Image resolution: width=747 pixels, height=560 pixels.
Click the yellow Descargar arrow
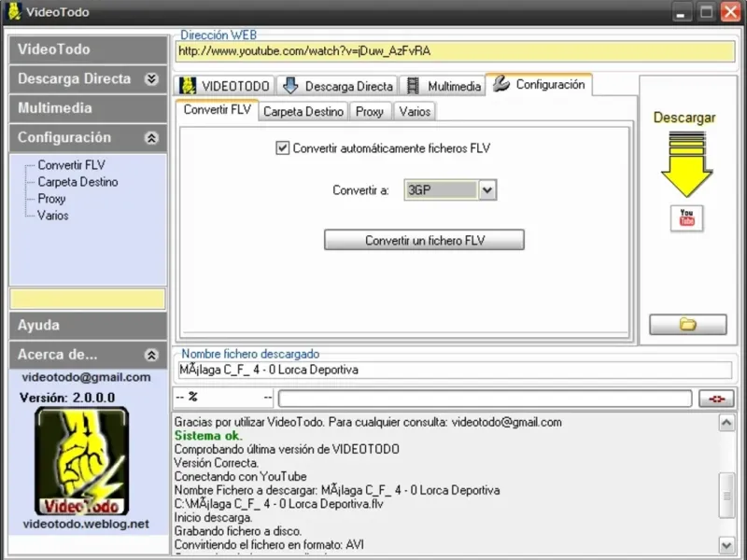686,164
